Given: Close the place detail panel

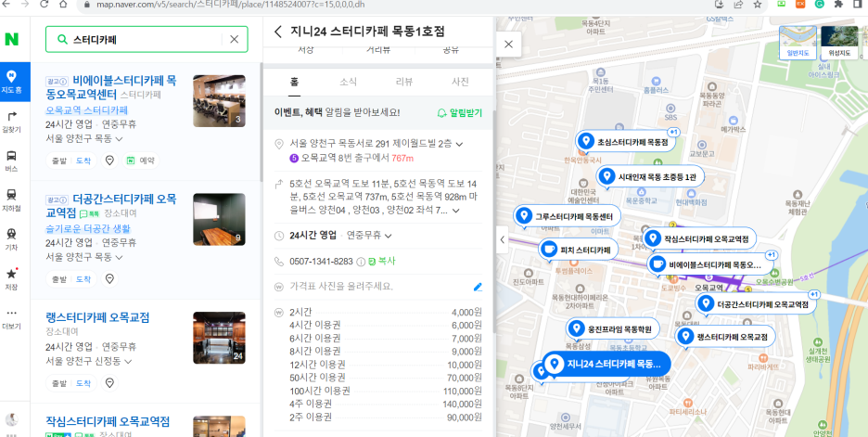Looking at the screenshot, I should pos(509,45).
